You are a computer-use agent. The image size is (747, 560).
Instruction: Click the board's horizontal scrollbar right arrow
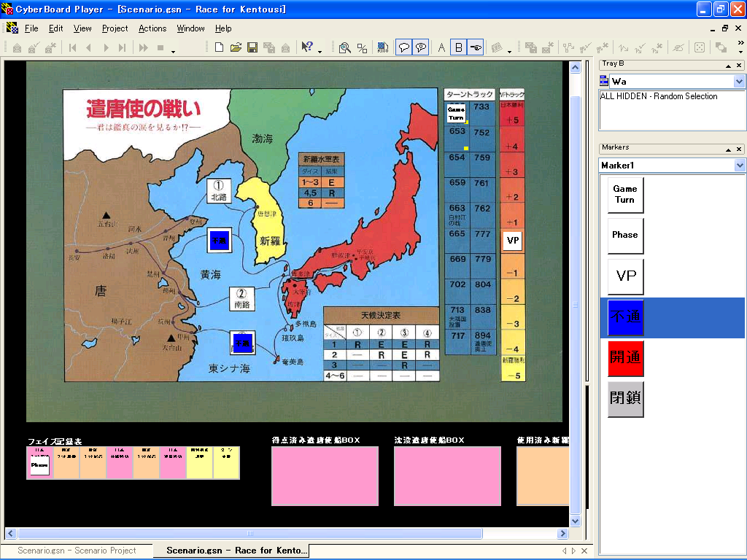(x=562, y=533)
